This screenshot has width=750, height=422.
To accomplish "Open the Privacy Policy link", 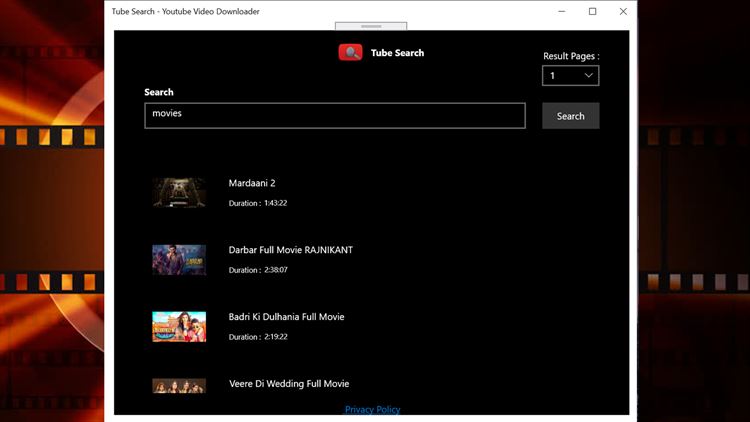I will coord(373,410).
